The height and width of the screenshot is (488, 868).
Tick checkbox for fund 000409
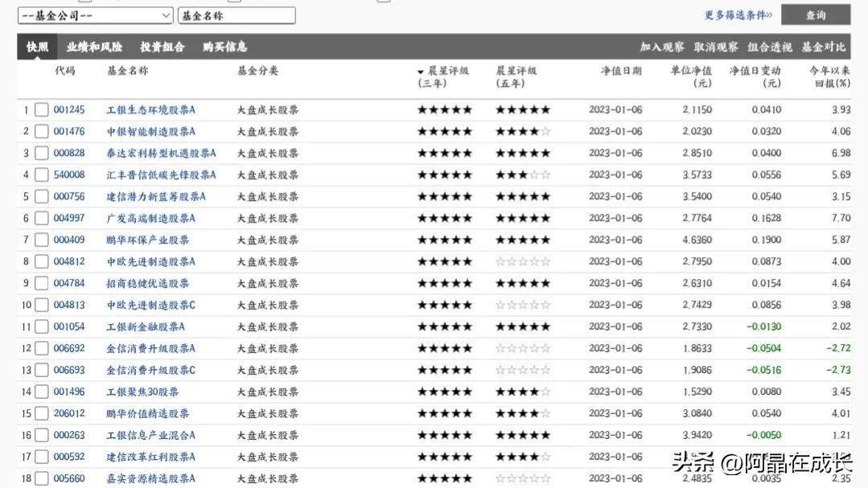(x=42, y=240)
